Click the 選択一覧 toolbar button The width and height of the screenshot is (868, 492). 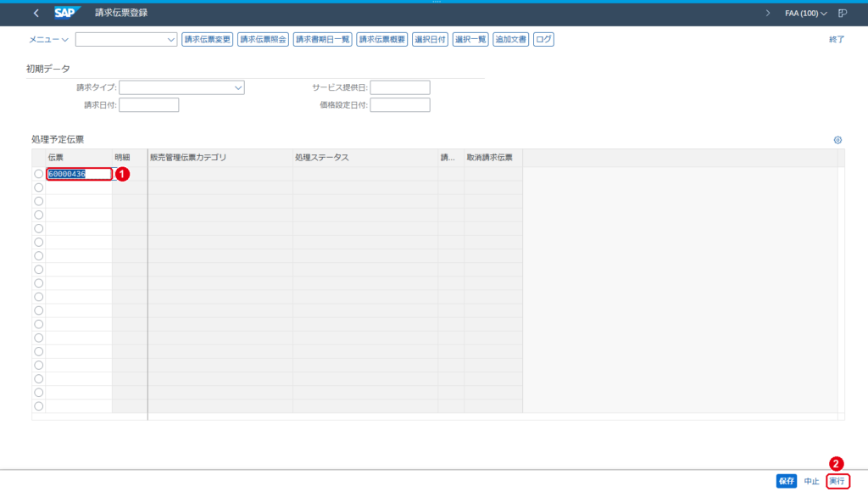[470, 39]
